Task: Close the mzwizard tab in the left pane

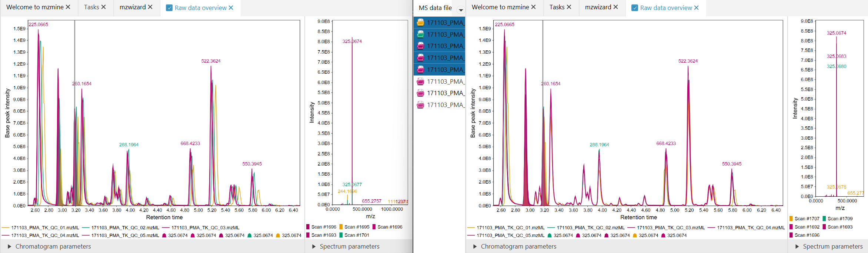Action: [150, 7]
